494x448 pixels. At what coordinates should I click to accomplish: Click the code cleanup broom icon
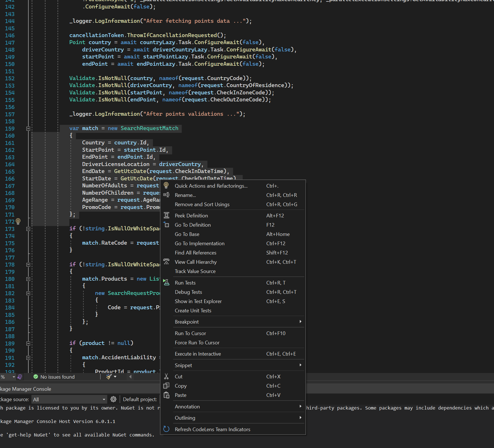(x=109, y=377)
